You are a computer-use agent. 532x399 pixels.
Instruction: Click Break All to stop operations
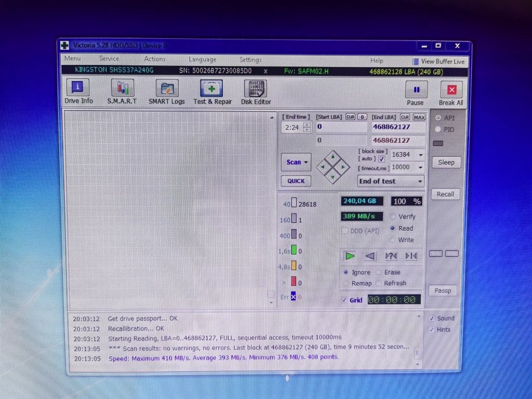point(451,94)
